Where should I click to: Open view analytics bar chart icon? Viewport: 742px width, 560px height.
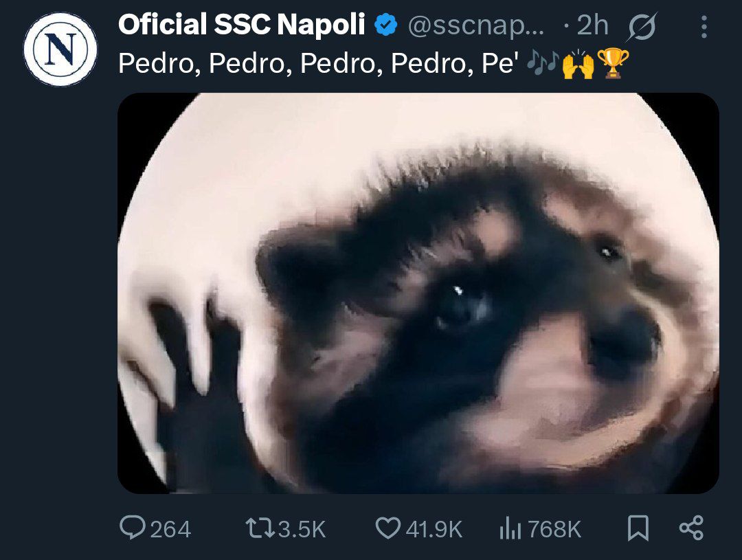pos(510,528)
